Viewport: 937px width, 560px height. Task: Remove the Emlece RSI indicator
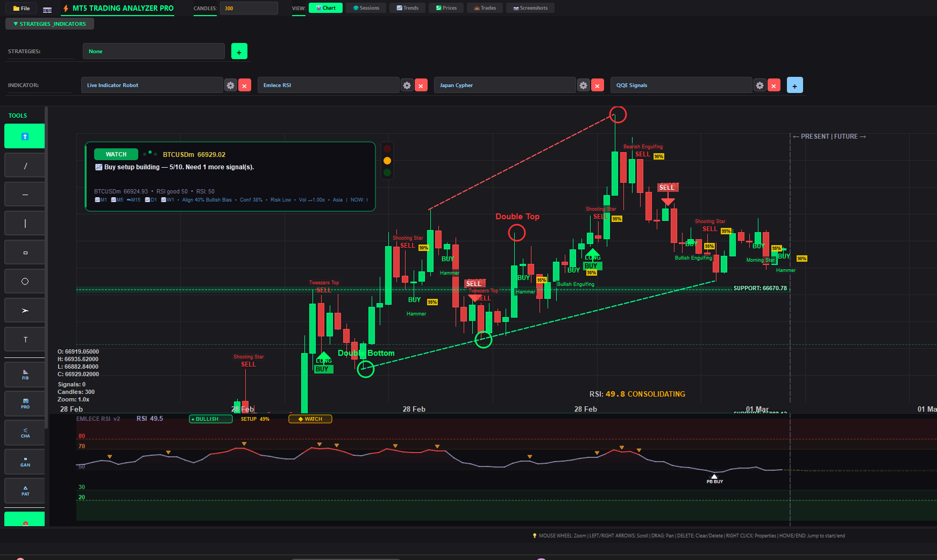421,85
